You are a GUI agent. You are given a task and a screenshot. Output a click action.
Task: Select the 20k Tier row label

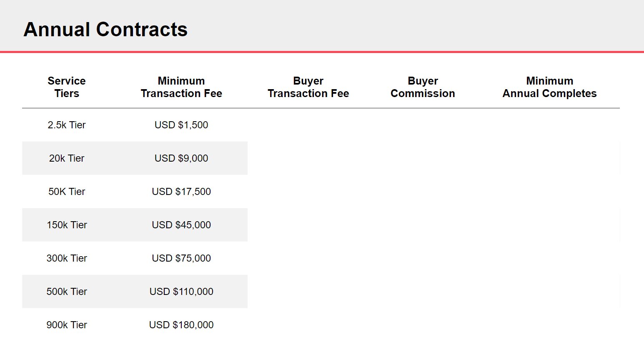tap(67, 158)
